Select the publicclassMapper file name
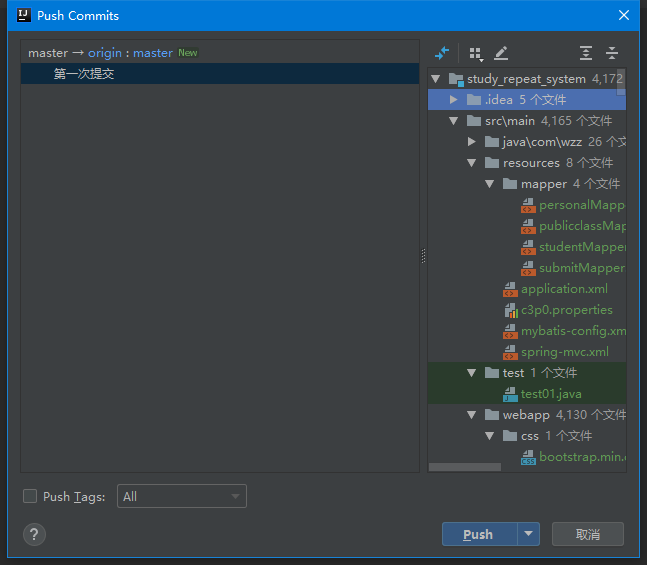The image size is (647, 565). (583, 226)
